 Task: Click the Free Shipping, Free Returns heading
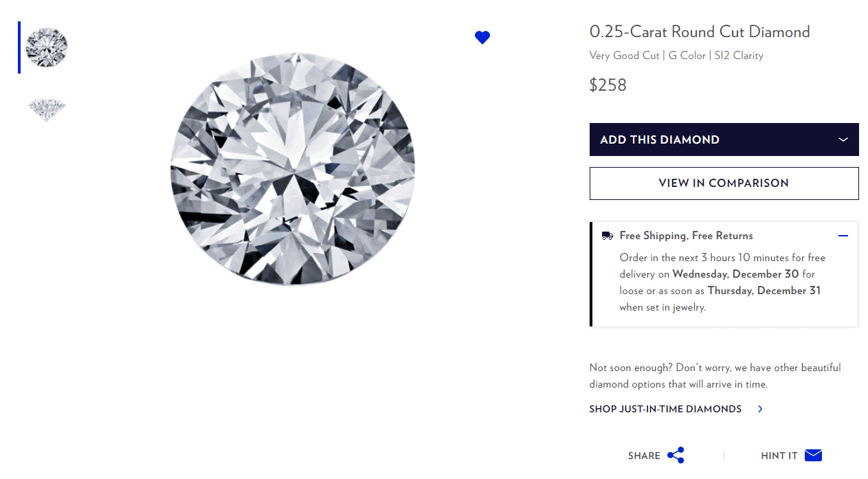(x=686, y=236)
